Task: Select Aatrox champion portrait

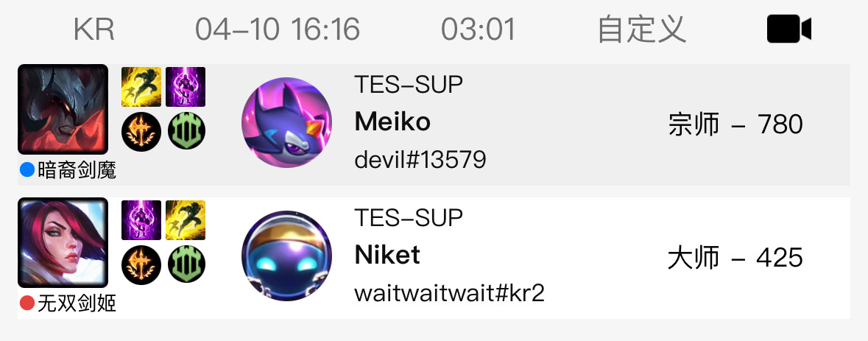Action: click(63, 110)
